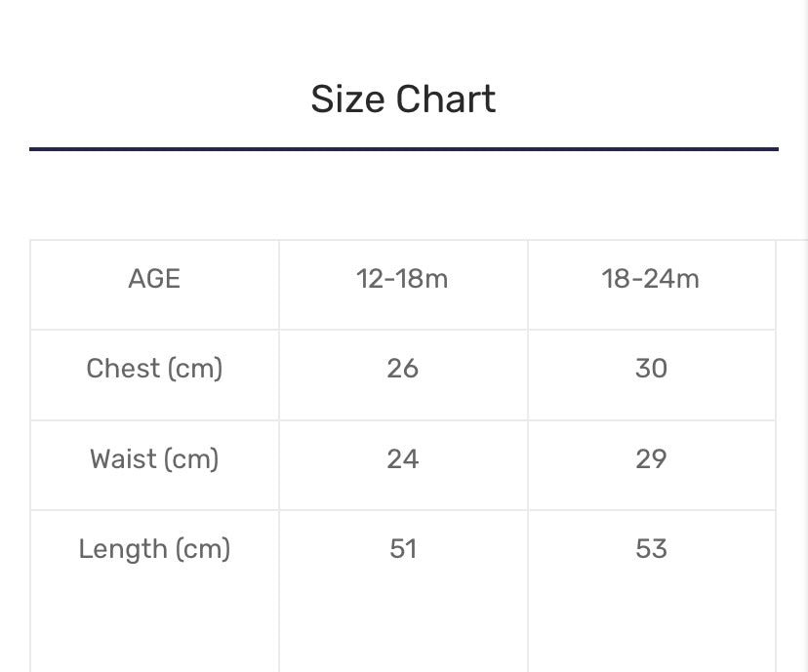Click waist value 29 for 18-24m
Viewport: 808px width, 672px height.
point(651,458)
